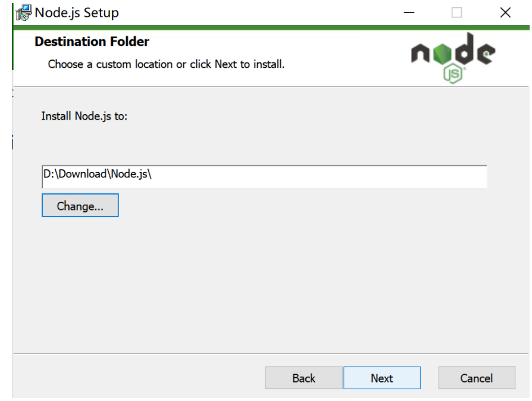Close the Node.js Setup window
Screen dimensions: 532x401
pyautogui.click(x=505, y=12)
